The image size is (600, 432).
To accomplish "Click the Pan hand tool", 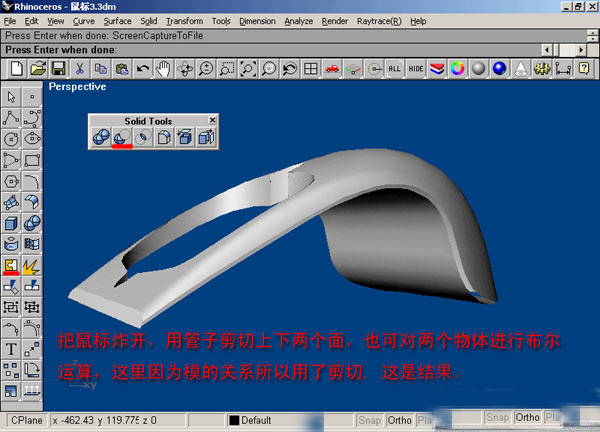I will [163, 68].
